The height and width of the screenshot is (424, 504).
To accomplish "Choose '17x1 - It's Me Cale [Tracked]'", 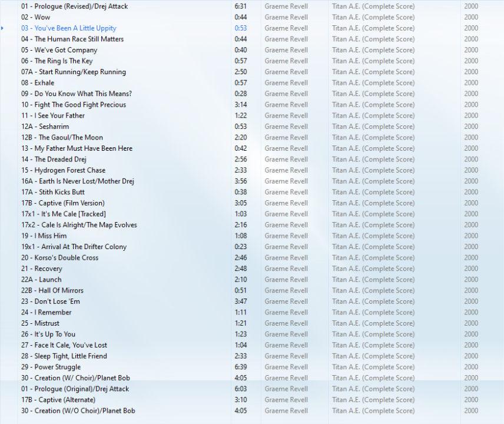I will coord(64,214).
